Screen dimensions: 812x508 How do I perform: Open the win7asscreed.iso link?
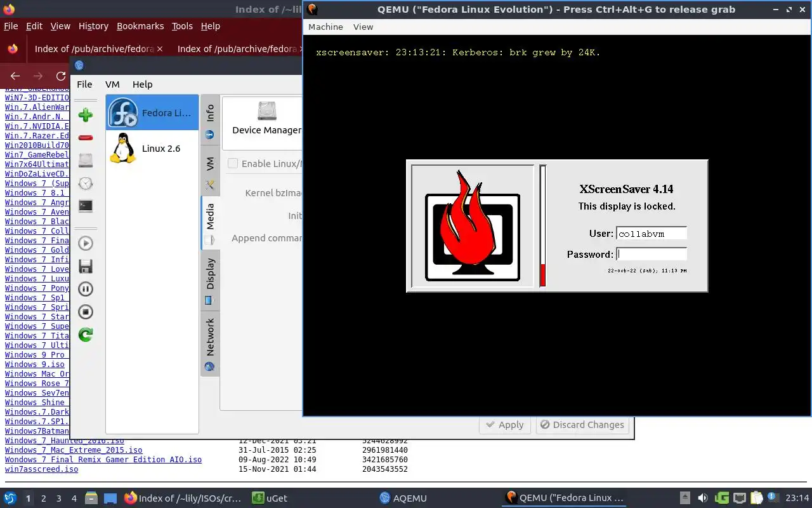[41, 469]
